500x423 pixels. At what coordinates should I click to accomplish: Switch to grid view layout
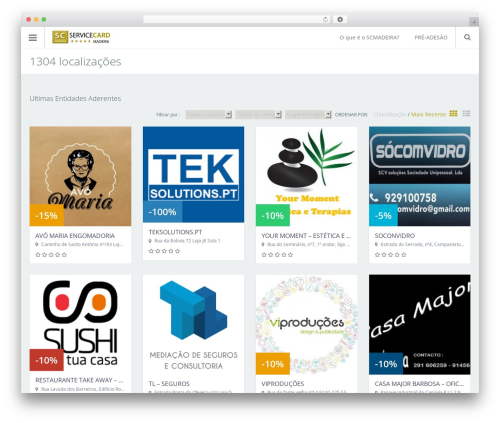pyautogui.click(x=453, y=114)
